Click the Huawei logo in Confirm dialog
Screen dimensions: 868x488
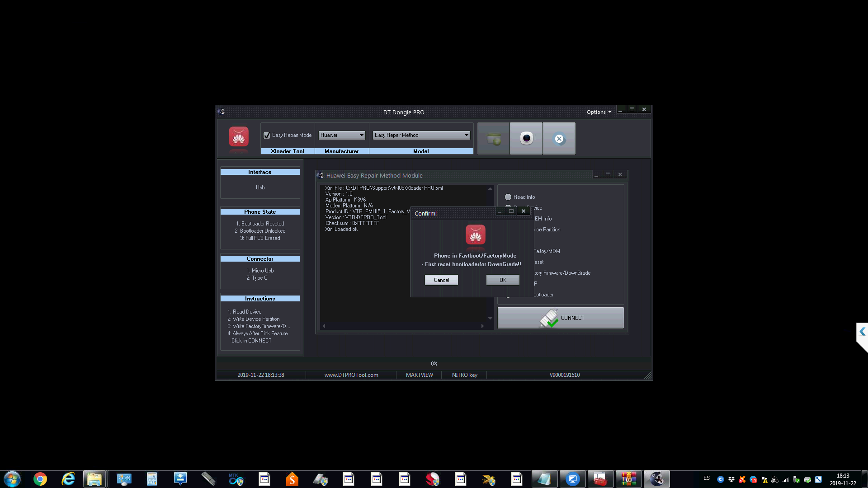tap(476, 235)
